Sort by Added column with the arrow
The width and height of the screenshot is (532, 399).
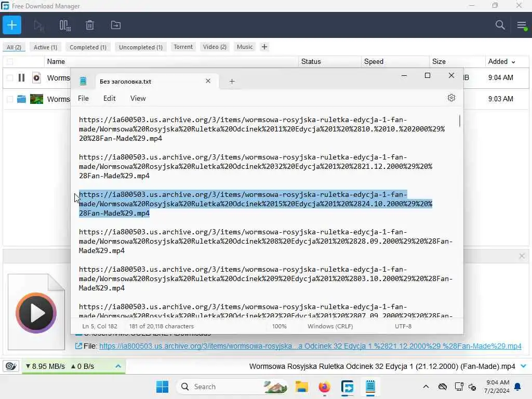513,62
